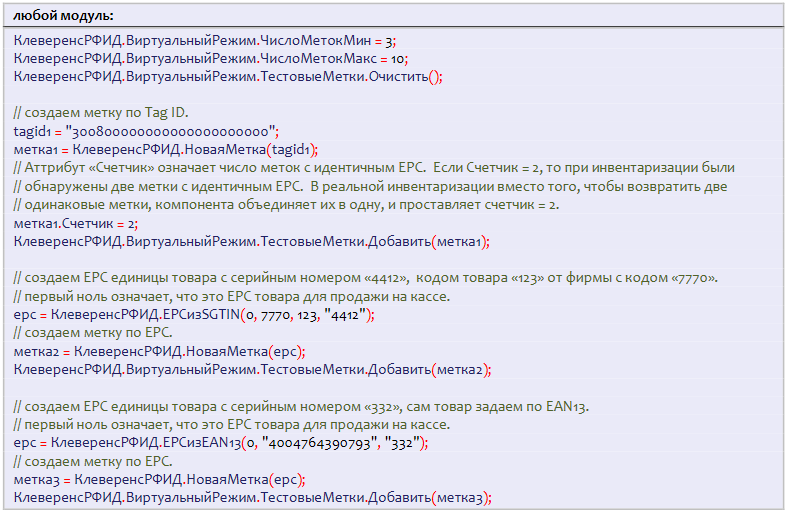The height and width of the screenshot is (513, 789).
Task: Click the tagid1 assignment line
Action: pyautogui.click(x=146, y=132)
